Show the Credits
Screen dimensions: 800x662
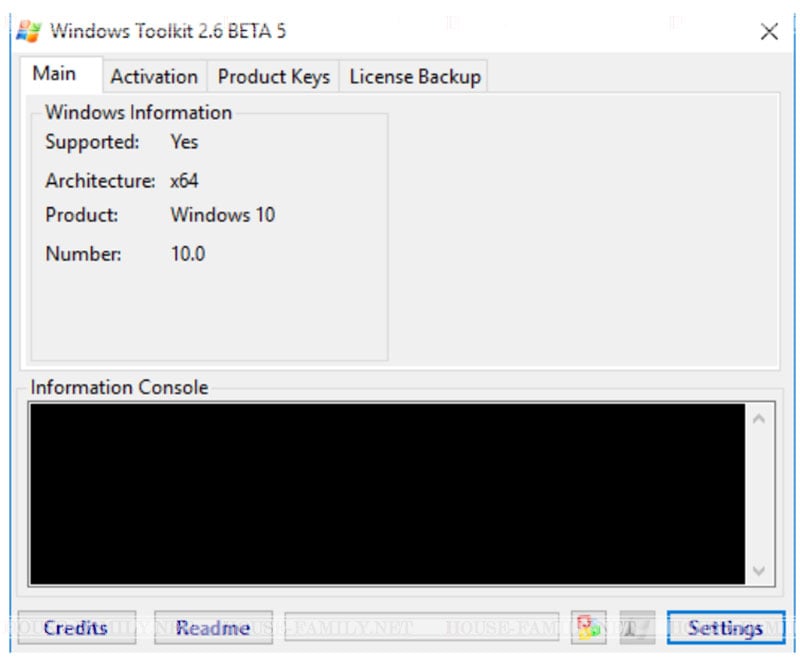coord(77,627)
